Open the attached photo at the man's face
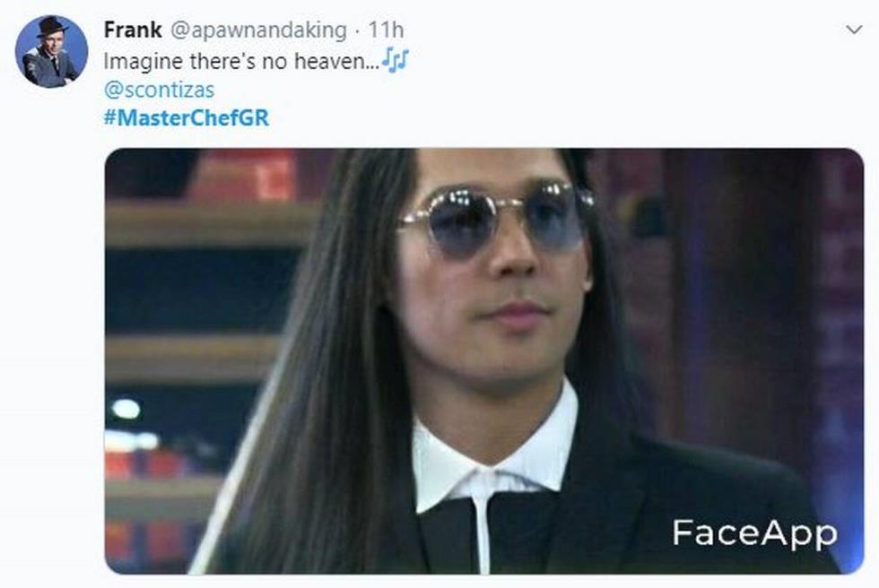 493,280
